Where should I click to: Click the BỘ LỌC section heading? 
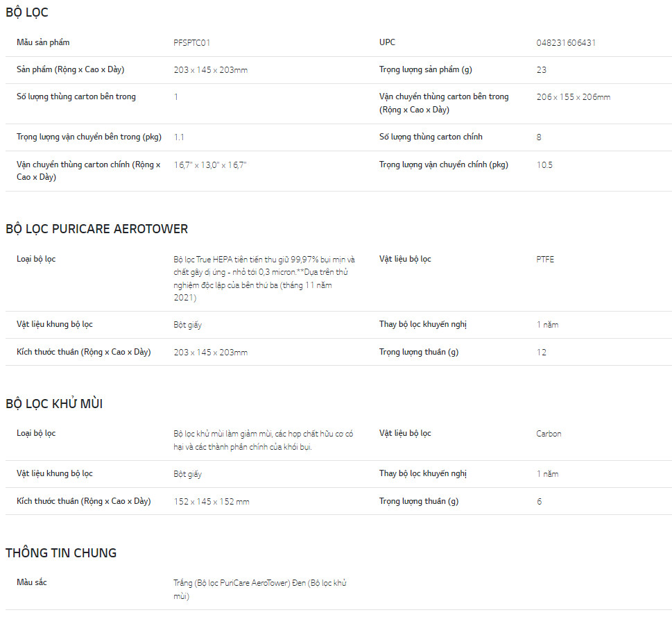click(27, 12)
